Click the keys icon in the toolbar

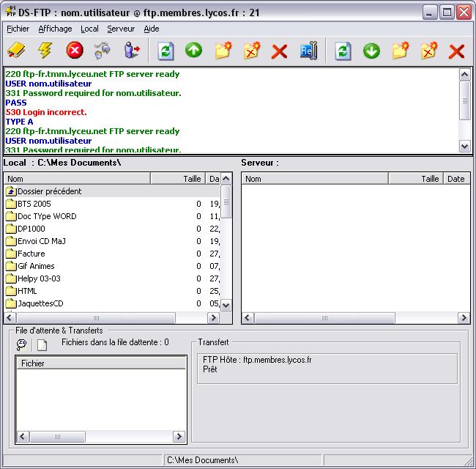[103, 51]
